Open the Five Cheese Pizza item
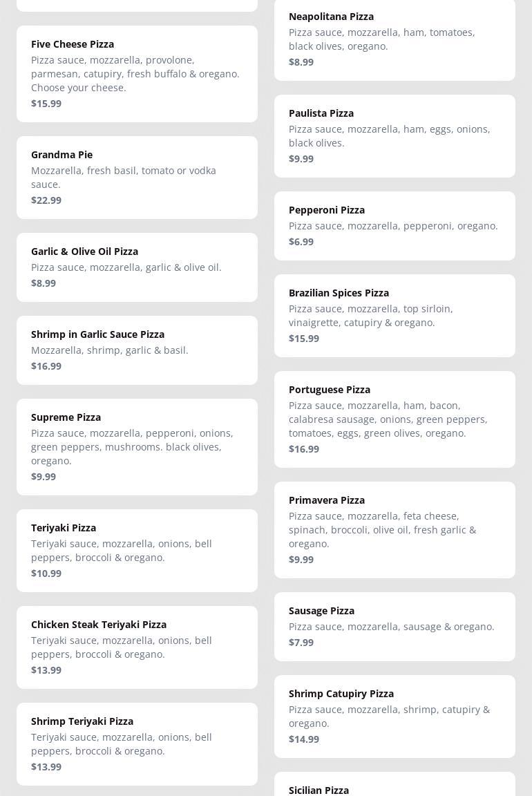532x796 pixels. point(137,73)
